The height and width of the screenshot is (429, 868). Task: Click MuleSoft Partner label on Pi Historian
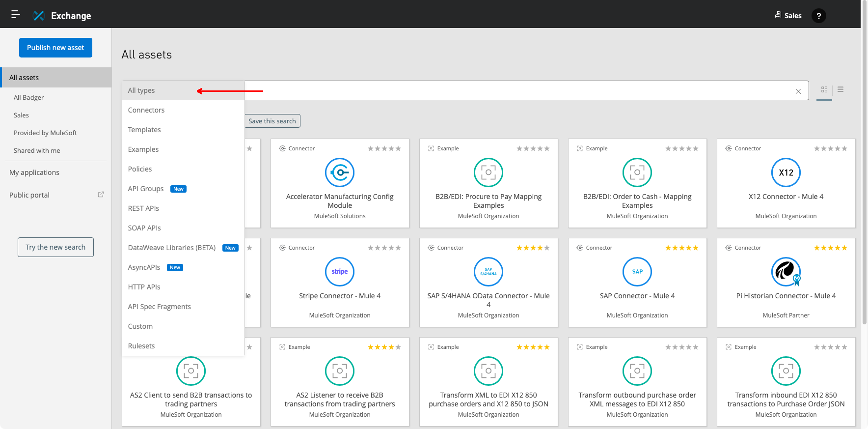click(786, 315)
